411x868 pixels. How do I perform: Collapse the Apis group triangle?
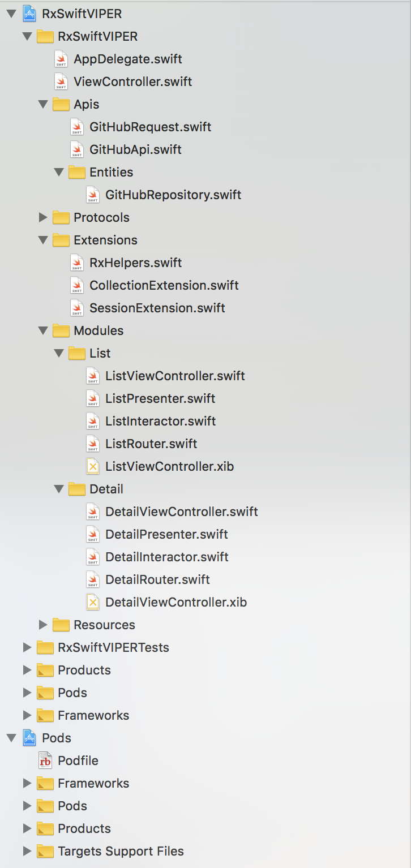point(42,105)
